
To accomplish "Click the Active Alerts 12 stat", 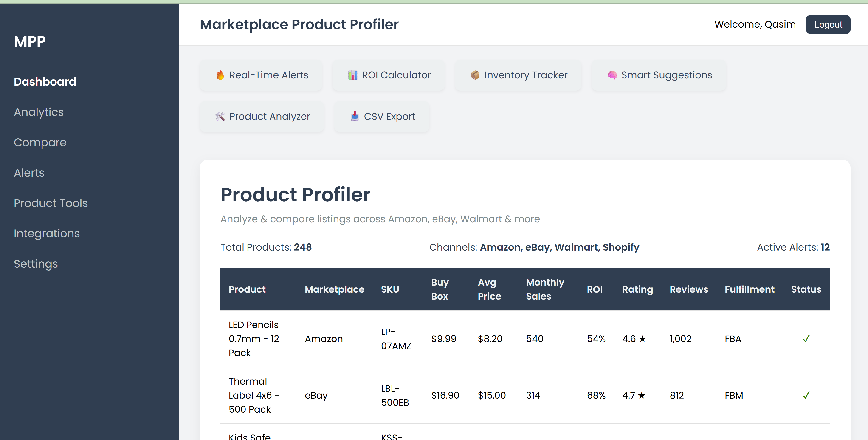I will click(x=793, y=247).
